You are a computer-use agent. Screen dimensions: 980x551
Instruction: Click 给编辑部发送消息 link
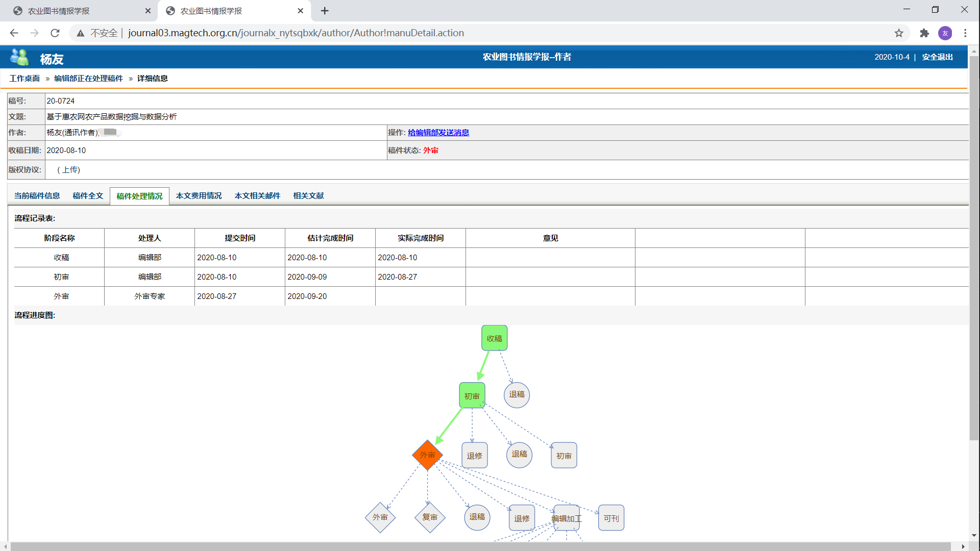click(438, 133)
